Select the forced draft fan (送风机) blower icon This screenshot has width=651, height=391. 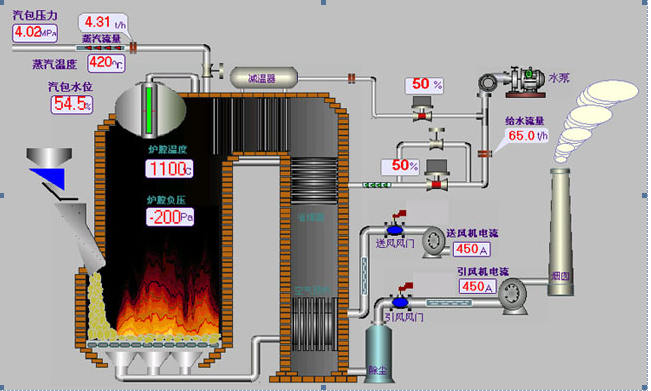[x=433, y=242]
